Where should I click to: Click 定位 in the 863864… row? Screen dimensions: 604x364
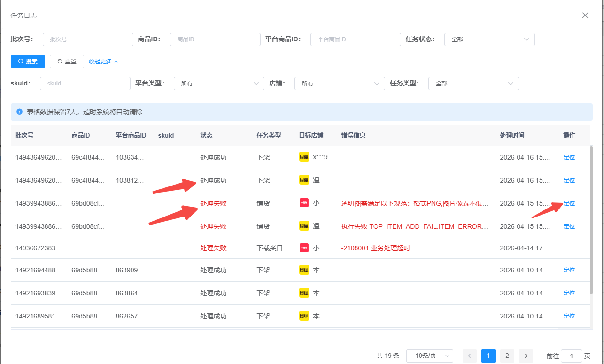(569, 293)
